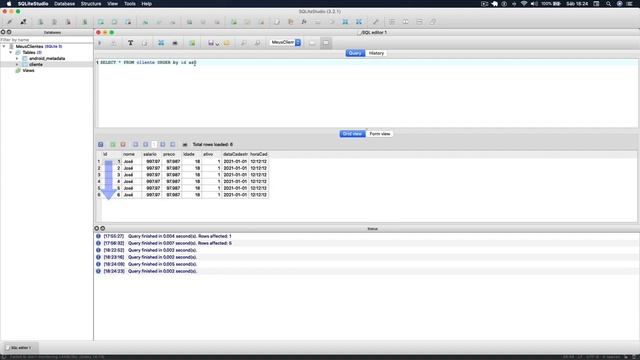The image size is (640, 360).
Task: Click the import data toolbar icon
Action: 345,22
